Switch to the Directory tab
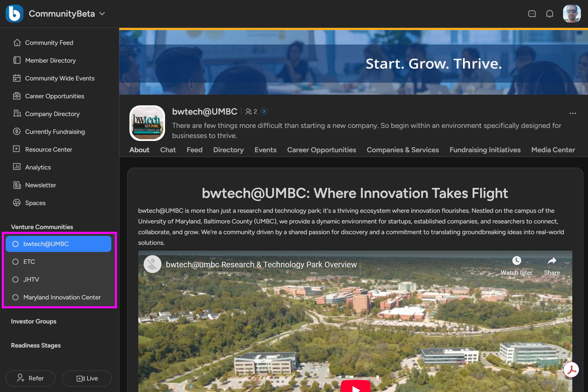 tap(229, 150)
